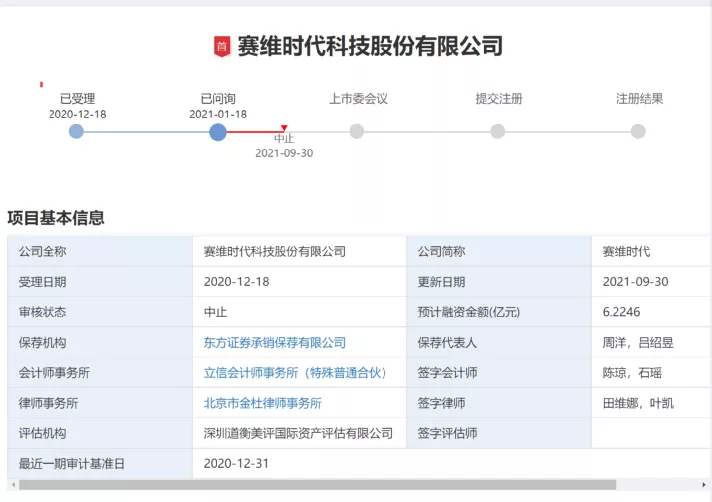
Task: Select 更新日期 value 2021-09-30 in table
Action: click(635, 282)
